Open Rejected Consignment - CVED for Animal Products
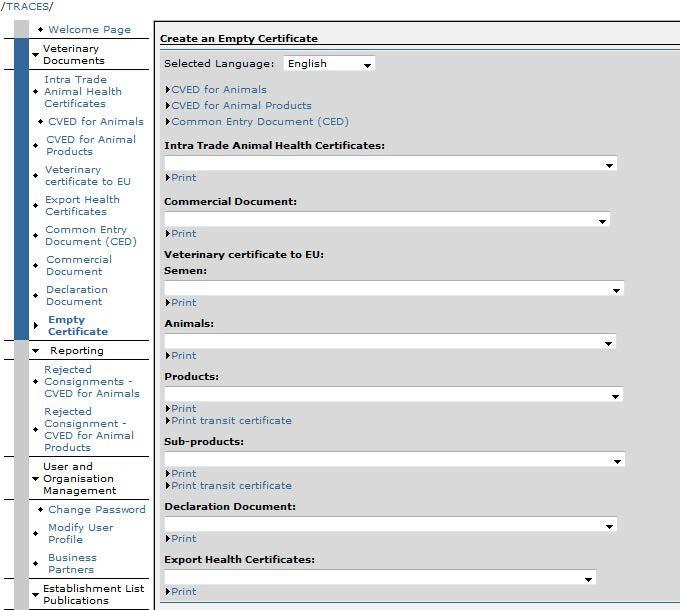This screenshot has width=680, height=610. click(x=89, y=429)
